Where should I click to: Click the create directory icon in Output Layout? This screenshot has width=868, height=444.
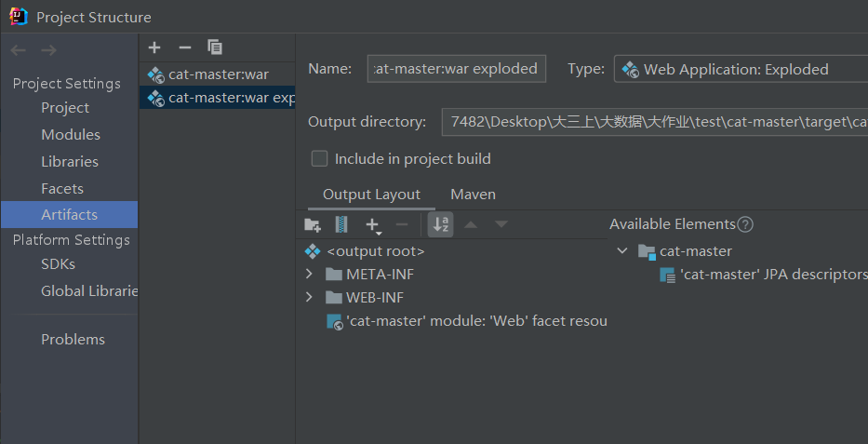click(x=313, y=224)
